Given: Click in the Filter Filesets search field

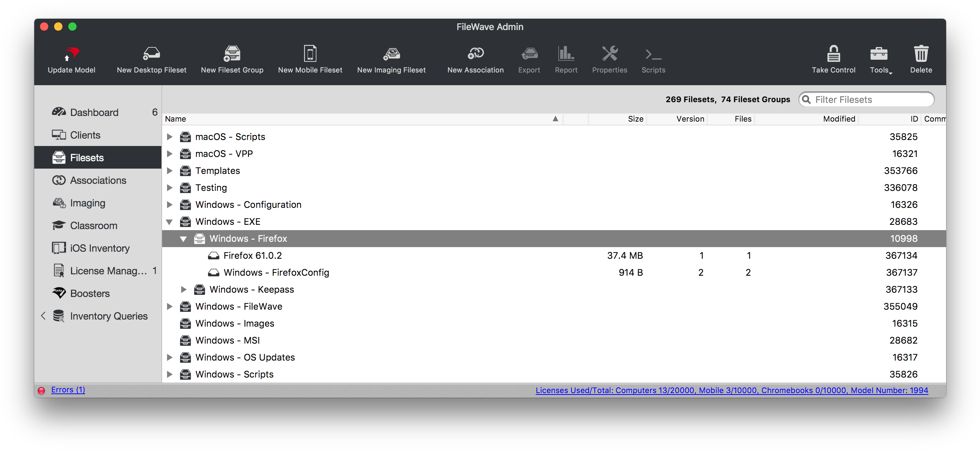Looking at the screenshot, I should (x=866, y=99).
